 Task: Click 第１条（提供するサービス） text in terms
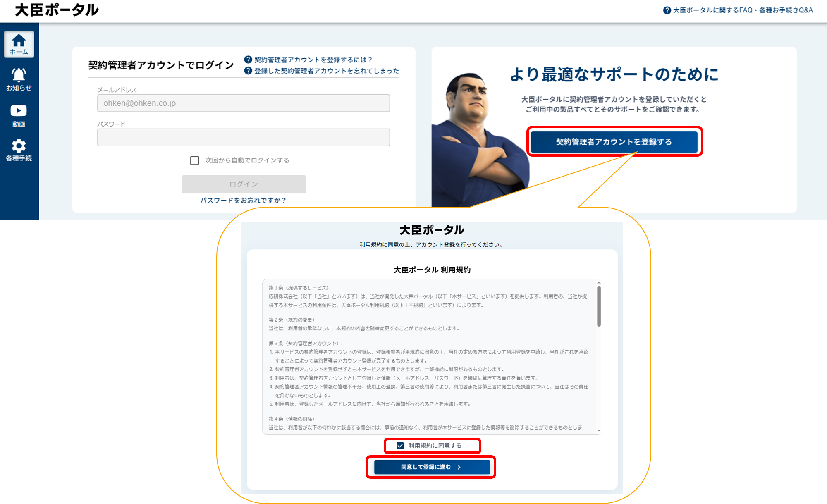(299, 288)
